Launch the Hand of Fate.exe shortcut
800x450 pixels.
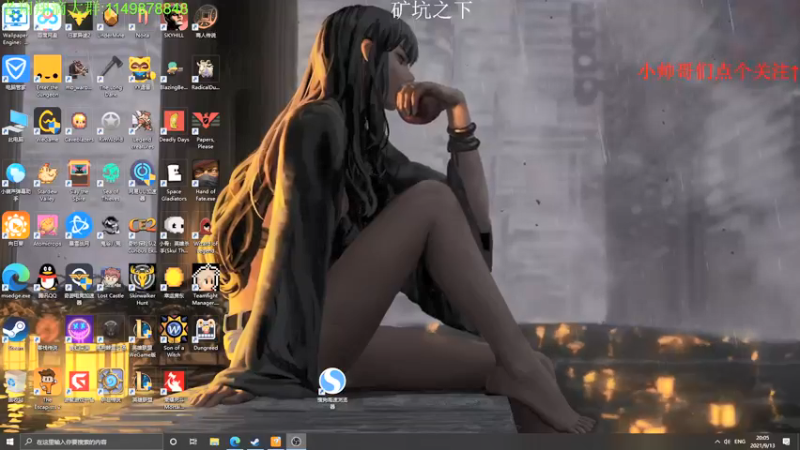(x=206, y=180)
